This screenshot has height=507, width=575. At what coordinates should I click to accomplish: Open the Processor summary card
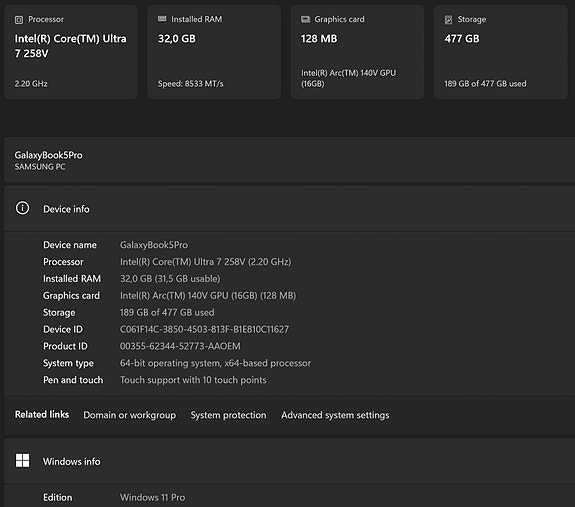click(x=71, y=52)
